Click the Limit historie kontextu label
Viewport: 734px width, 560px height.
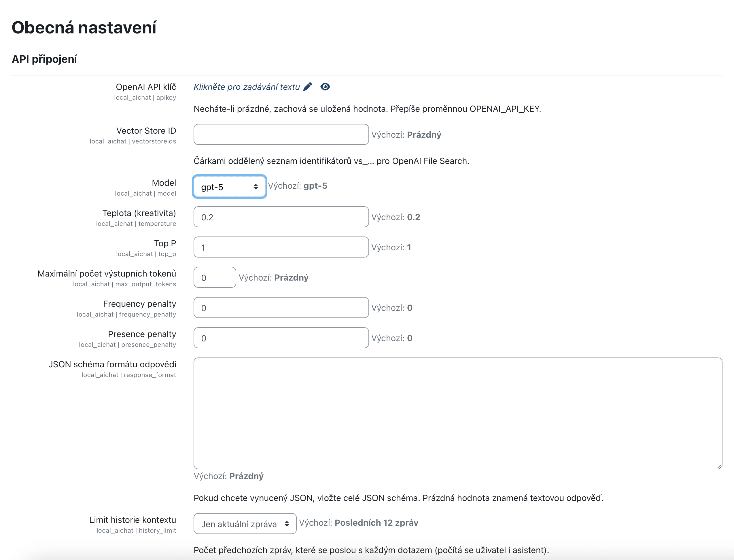[132, 520]
